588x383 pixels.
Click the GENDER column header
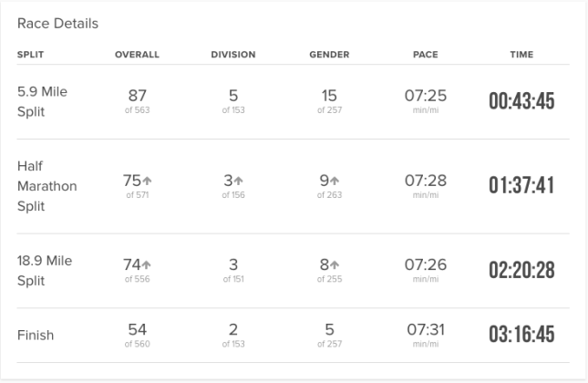click(x=329, y=55)
